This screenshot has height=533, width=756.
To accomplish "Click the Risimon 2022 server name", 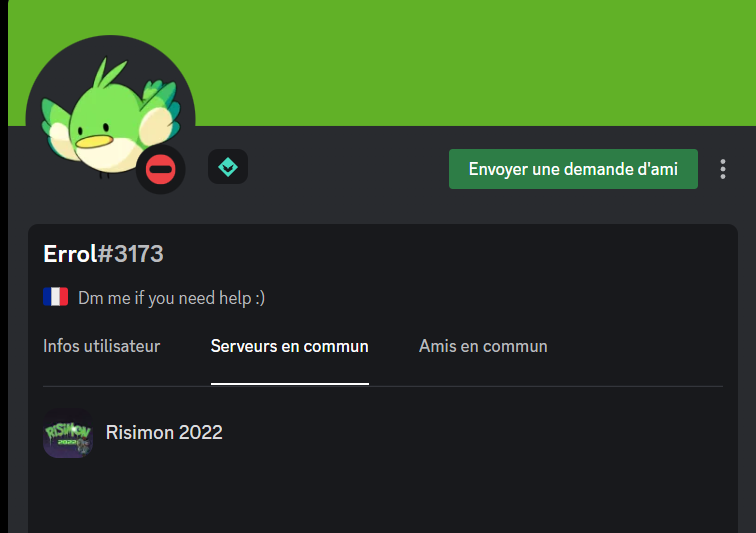I will (x=164, y=433).
